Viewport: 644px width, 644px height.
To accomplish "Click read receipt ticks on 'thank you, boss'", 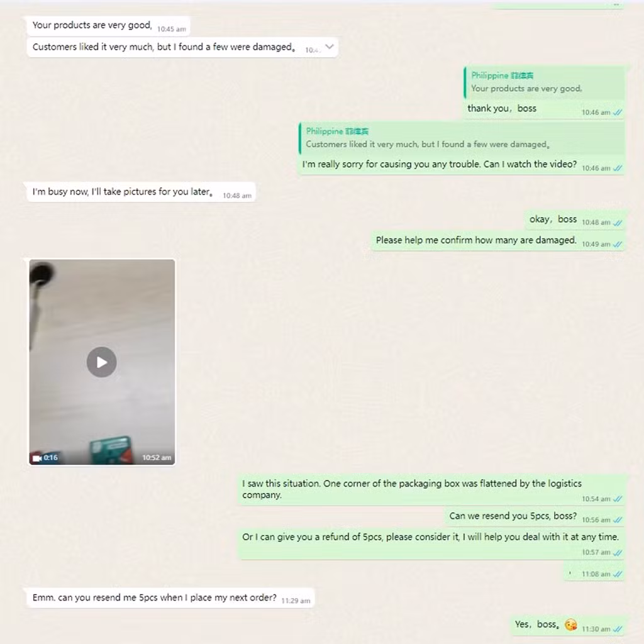I will [x=618, y=113].
